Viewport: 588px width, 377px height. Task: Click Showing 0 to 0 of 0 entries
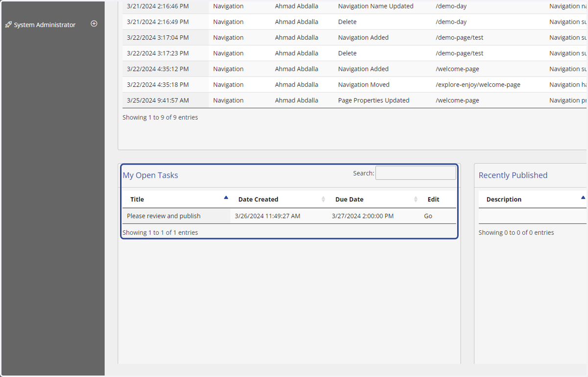click(516, 232)
